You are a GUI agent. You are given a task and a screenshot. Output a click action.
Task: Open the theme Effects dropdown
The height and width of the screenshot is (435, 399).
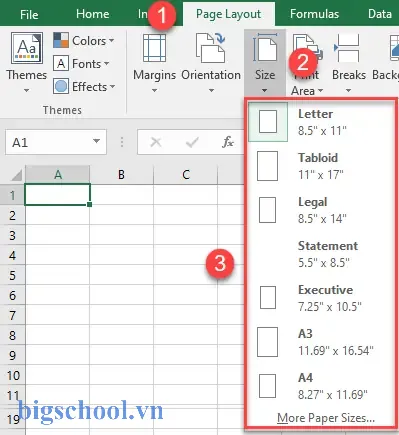coord(84,87)
